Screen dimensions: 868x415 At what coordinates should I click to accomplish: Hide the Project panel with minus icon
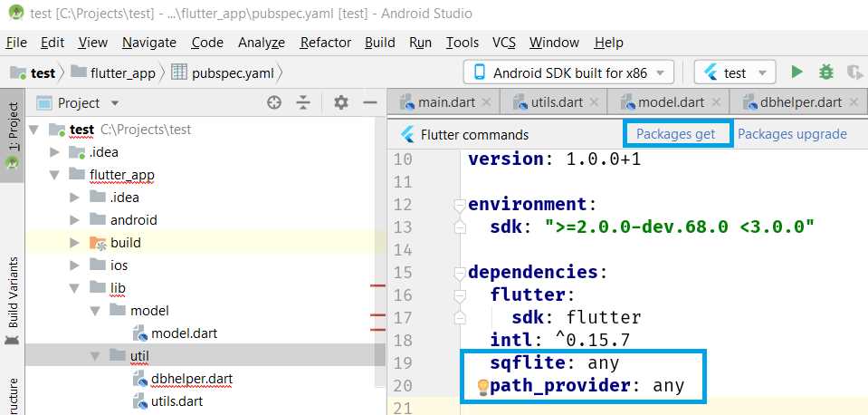370,102
